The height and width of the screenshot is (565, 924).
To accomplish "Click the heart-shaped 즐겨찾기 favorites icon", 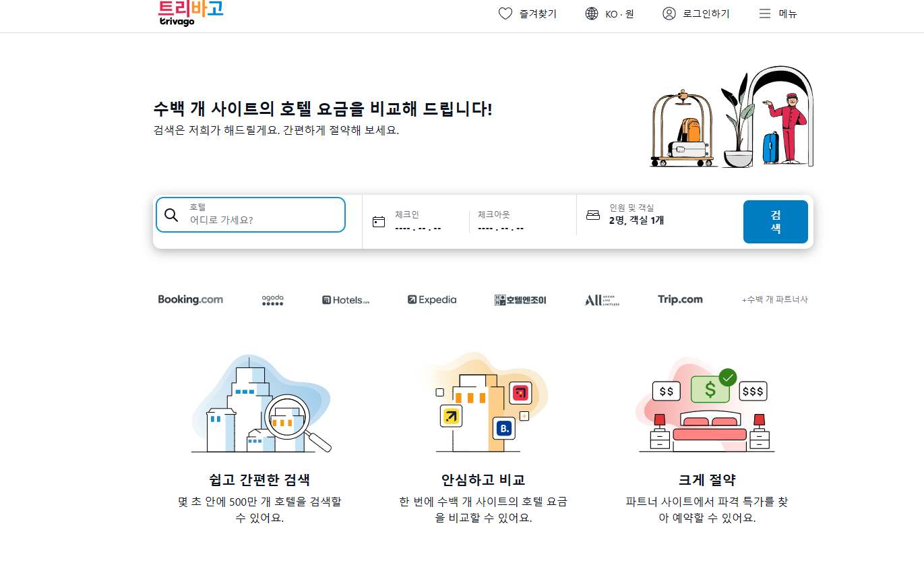I will pyautogui.click(x=505, y=13).
